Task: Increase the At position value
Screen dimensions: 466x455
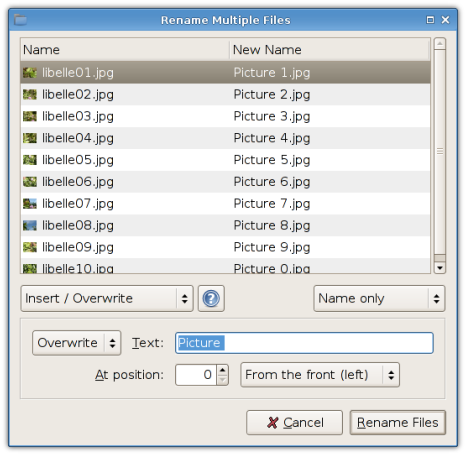Action: pyautogui.click(x=223, y=370)
